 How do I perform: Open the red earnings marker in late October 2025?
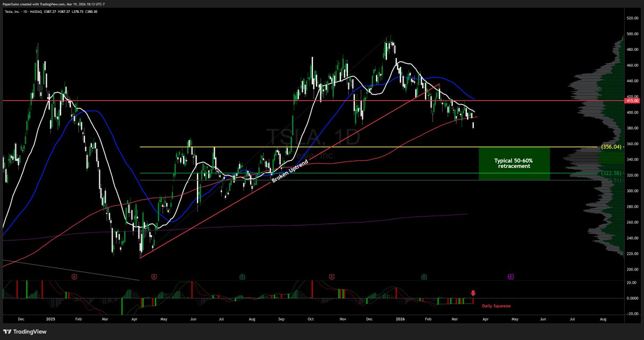click(332, 277)
